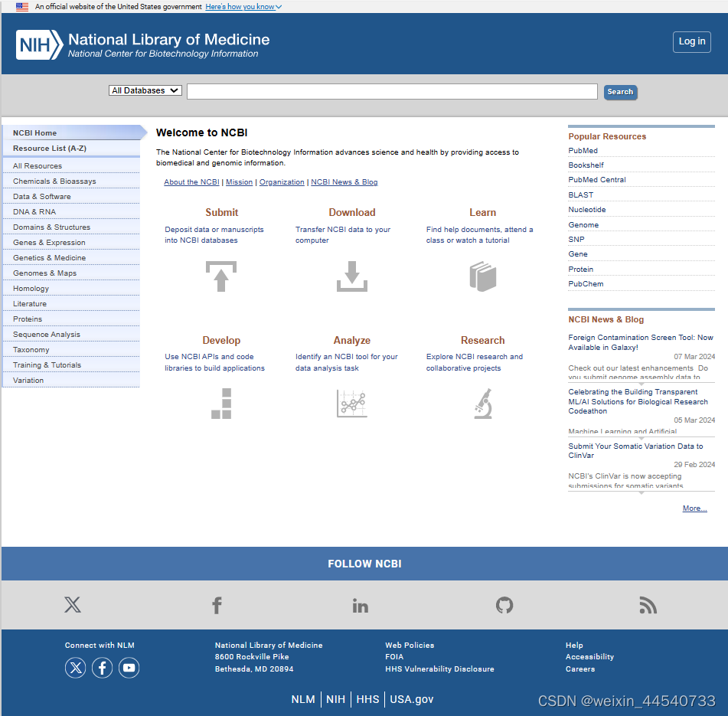Viewport: 728px width, 716px height.
Task: Click the NIH logo in the header
Action: click(x=40, y=45)
